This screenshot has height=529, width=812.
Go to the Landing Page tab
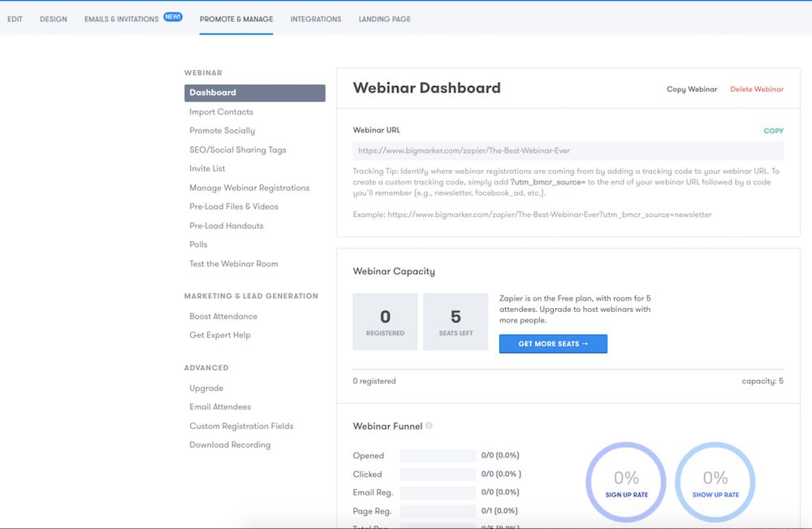[384, 19]
